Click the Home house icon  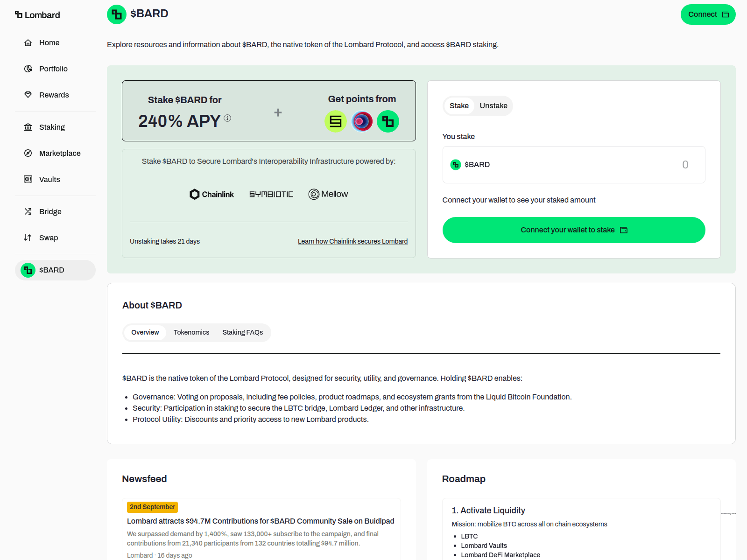(28, 42)
